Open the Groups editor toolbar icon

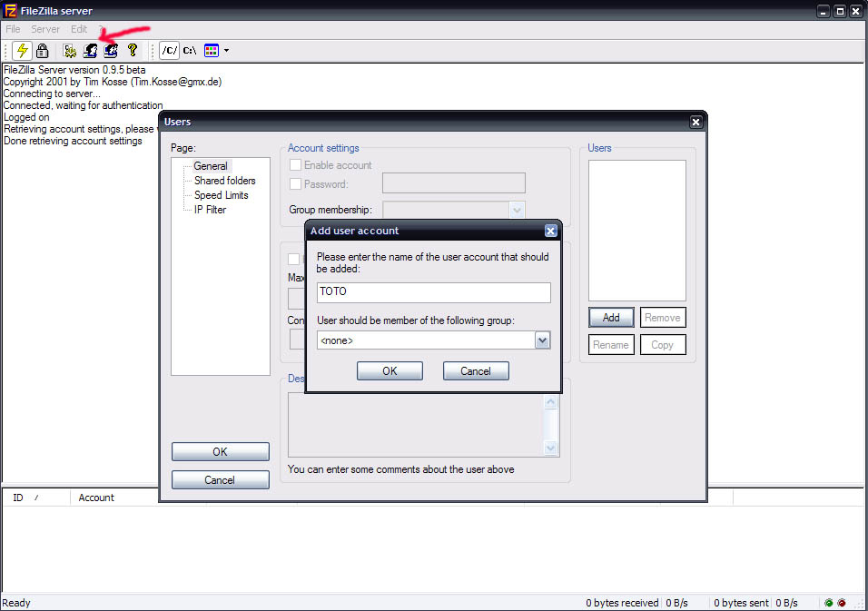(x=111, y=51)
